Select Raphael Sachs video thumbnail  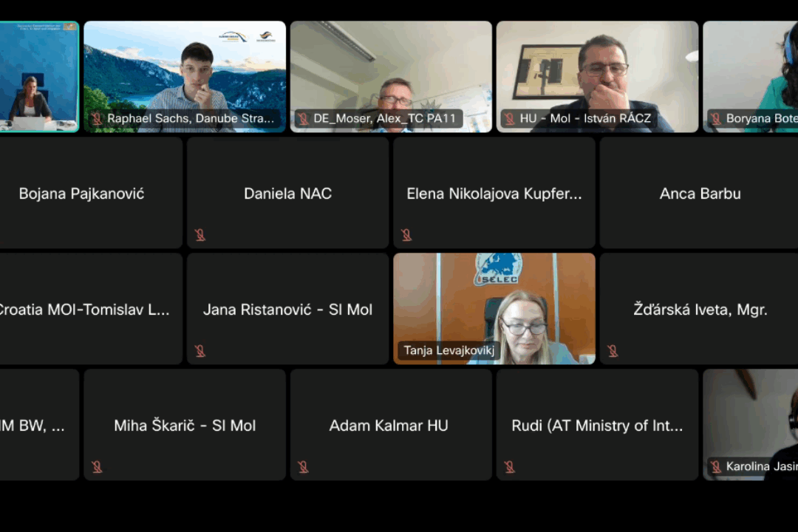click(x=185, y=76)
